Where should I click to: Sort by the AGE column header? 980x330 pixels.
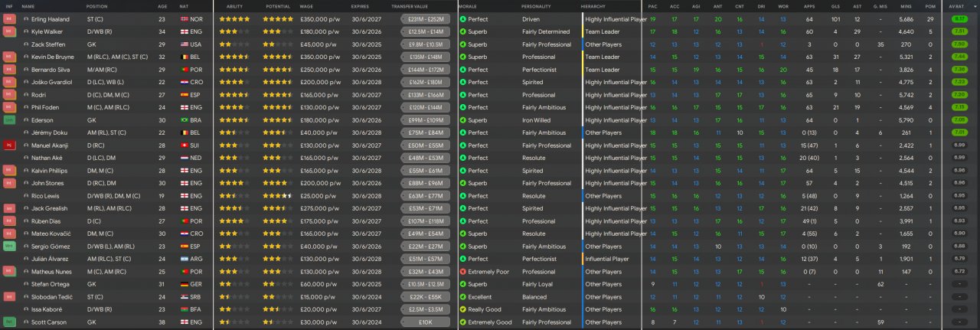[162, 6]
